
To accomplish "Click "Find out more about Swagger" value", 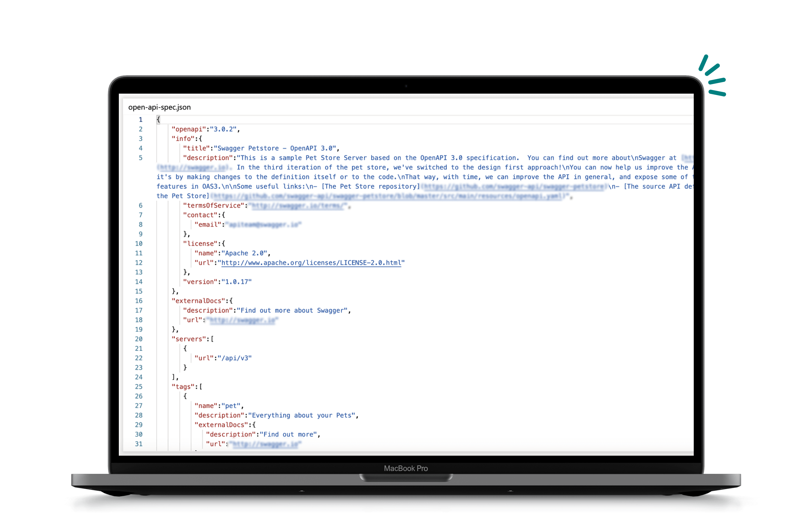I will 292,310.
